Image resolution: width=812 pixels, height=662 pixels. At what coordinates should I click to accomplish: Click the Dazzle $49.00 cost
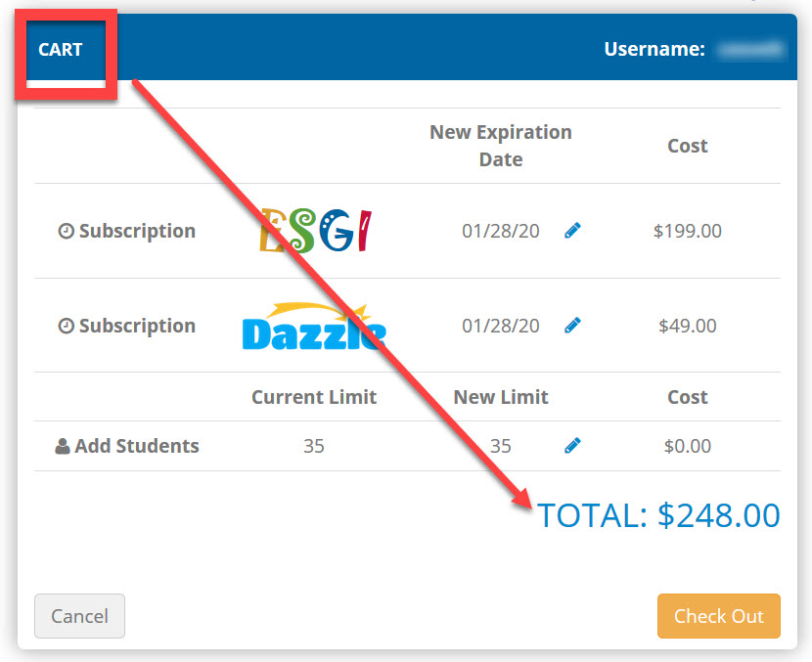pos(687,326)
